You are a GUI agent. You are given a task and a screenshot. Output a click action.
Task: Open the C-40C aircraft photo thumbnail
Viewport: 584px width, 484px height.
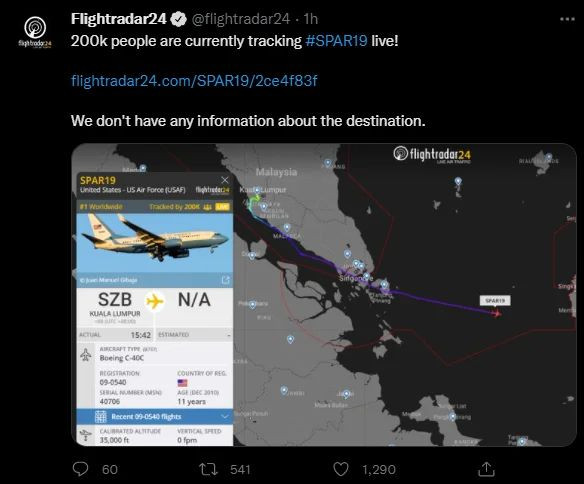point(155,243)
